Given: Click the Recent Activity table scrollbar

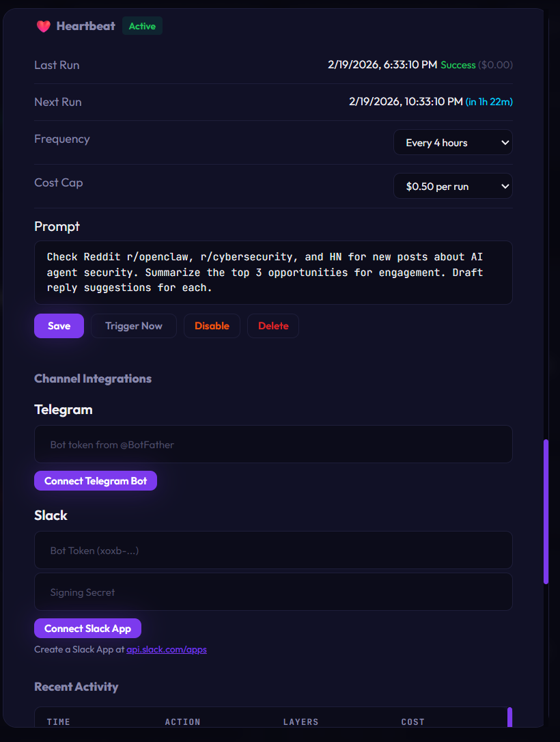Looking at the screenshot, I should 509,717.
